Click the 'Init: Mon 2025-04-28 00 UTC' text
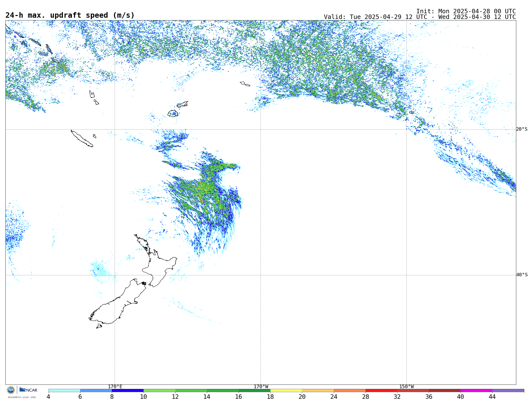Screen dimensions: 532x400 point(466,11)
